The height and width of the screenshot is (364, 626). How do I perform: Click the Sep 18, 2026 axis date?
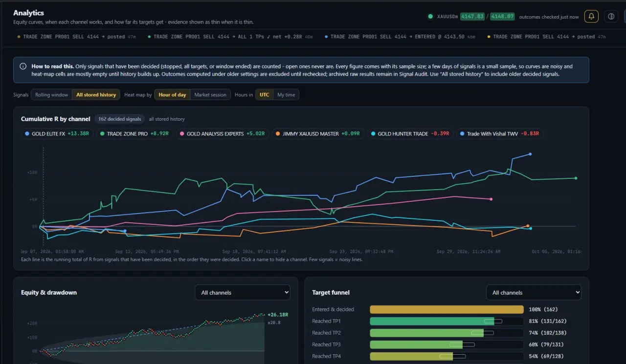pyautogui.click(x=255, y=252)
